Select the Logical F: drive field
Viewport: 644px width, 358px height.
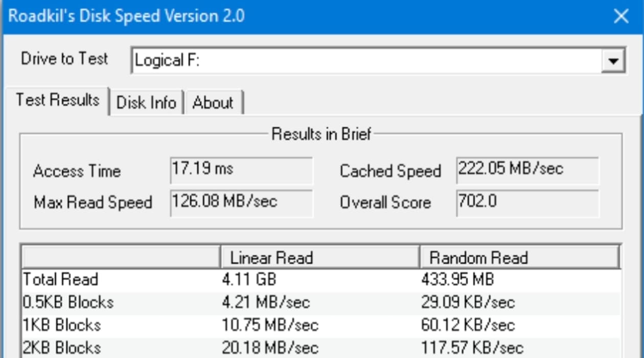pos(378,61)
